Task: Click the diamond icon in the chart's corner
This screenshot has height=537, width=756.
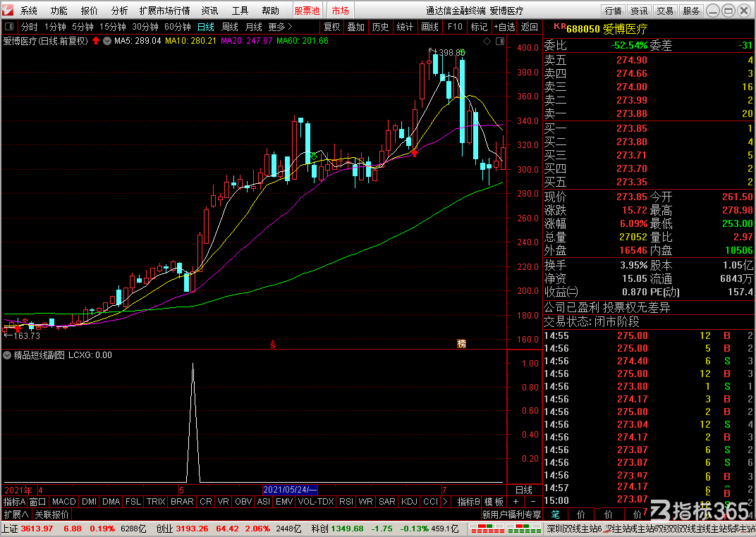Action: (x=487, y=42)
